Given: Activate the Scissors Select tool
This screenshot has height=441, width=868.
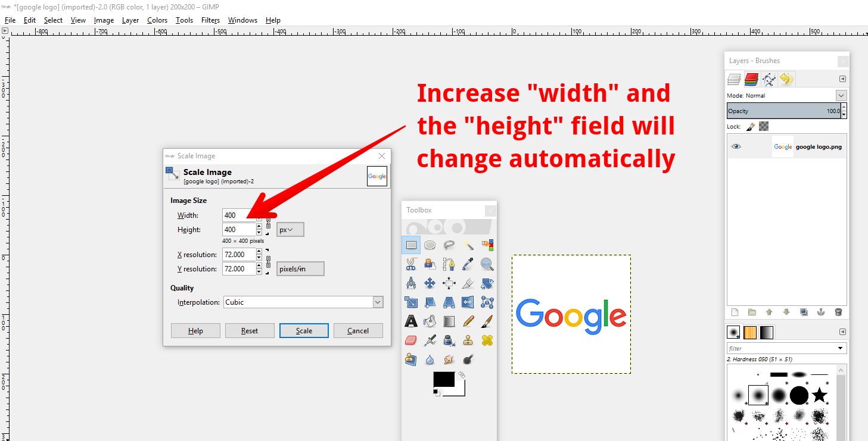Looking at the screenshot, I should (x=411, y=264).
